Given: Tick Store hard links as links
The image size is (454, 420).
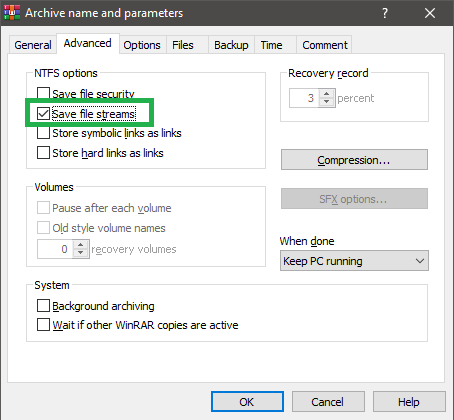Looking at the screenshot, I should coord(43,153).
